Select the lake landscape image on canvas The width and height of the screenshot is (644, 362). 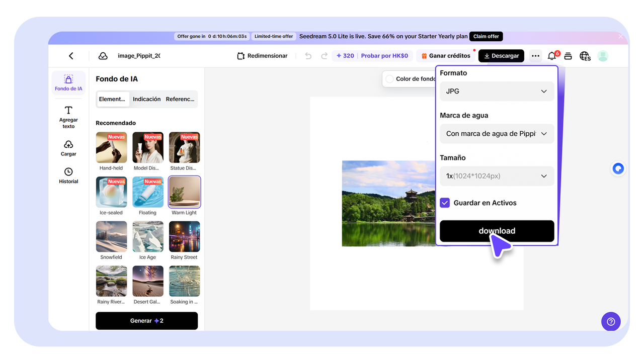click(x=389, y=204)
